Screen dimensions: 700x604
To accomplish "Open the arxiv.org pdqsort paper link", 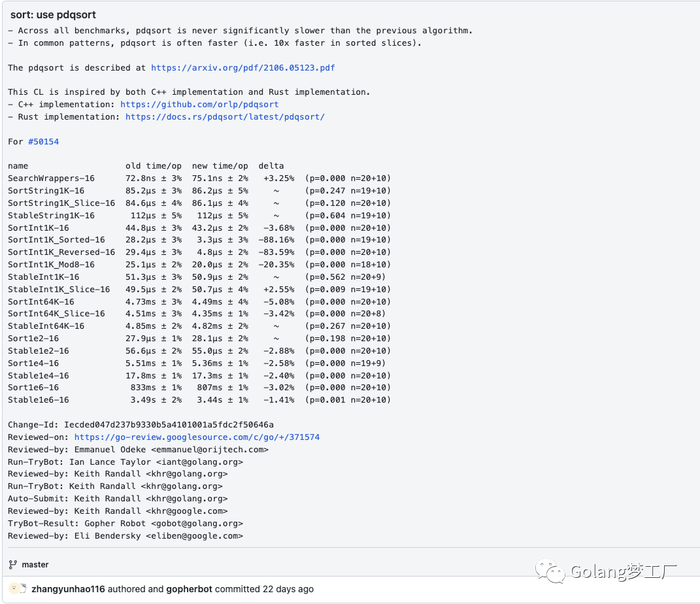I will coord(243,68).
